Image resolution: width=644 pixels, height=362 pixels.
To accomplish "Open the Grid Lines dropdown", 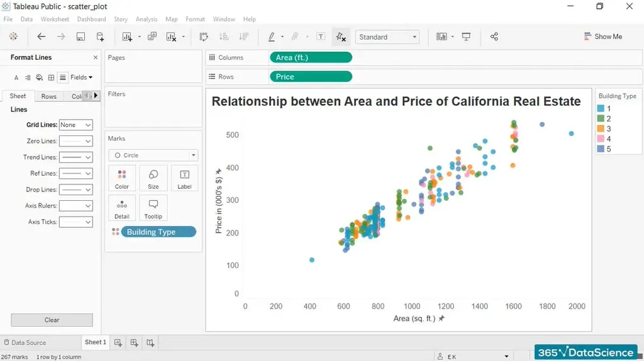I will tap(75, 125).
